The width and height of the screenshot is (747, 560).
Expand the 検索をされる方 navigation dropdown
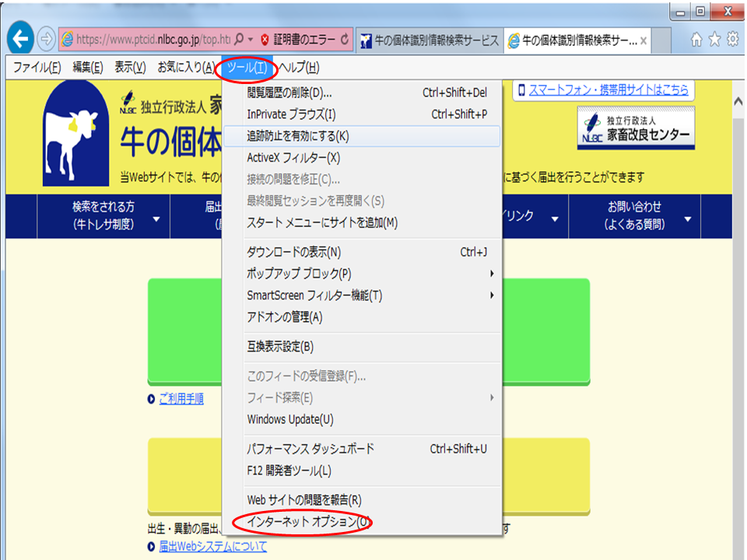click(x=103, y=215)
